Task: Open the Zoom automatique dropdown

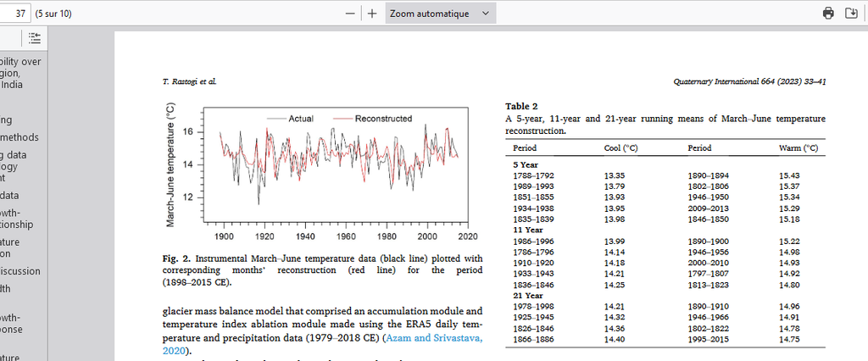Action: [x=439, y=14]
